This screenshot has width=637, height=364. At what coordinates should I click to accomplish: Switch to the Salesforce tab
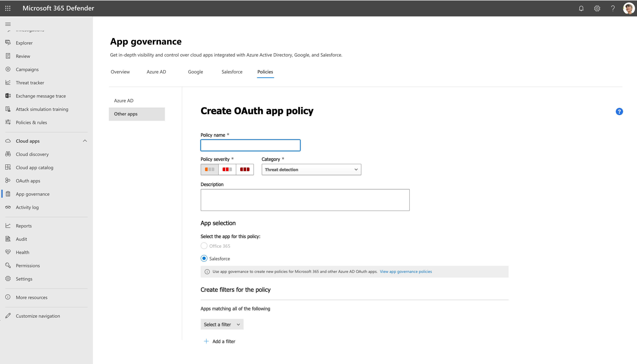pos(231,72)
